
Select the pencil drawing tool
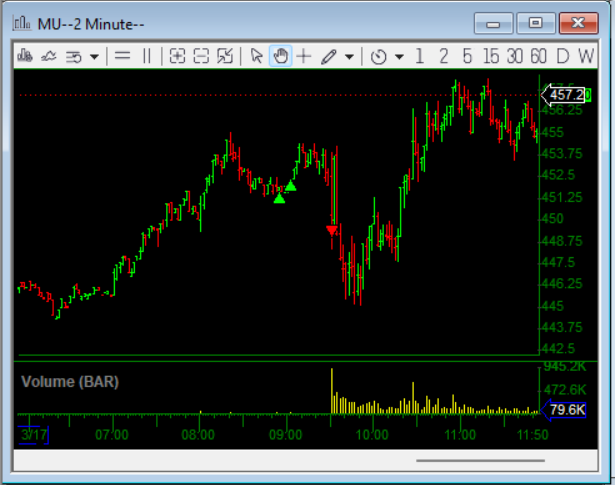(329, 56)
